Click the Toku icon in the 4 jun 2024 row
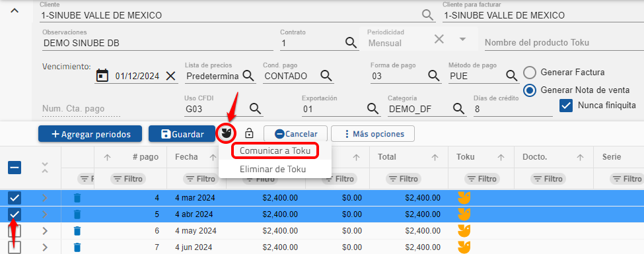 point(464,247)
